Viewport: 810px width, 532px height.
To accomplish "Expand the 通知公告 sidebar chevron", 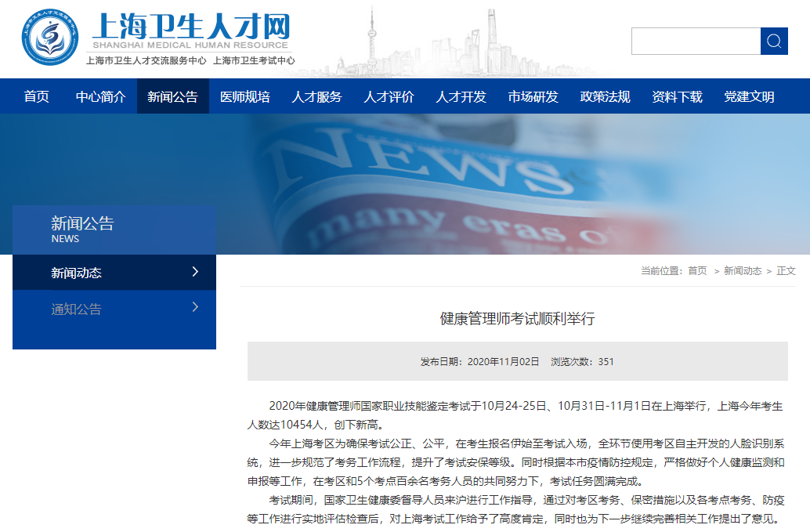I will pos(195,308).
